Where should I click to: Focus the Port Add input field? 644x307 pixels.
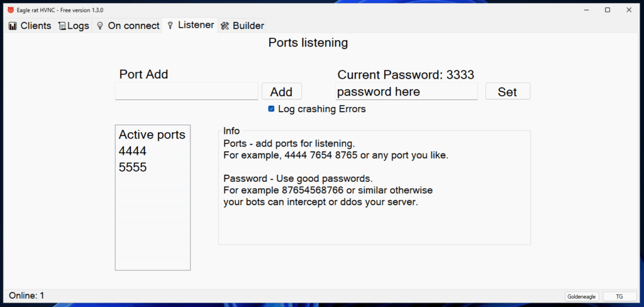pyautogui.click(x=186, y=92)
